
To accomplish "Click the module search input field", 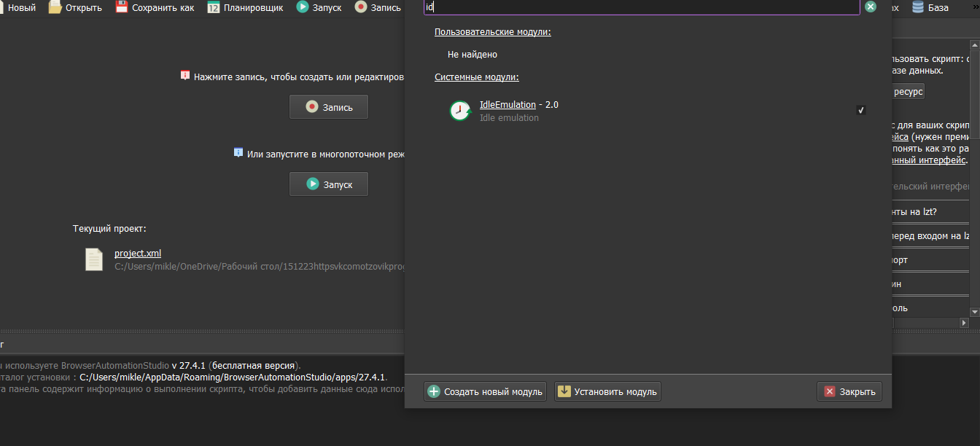I will [x=642, y=7].
